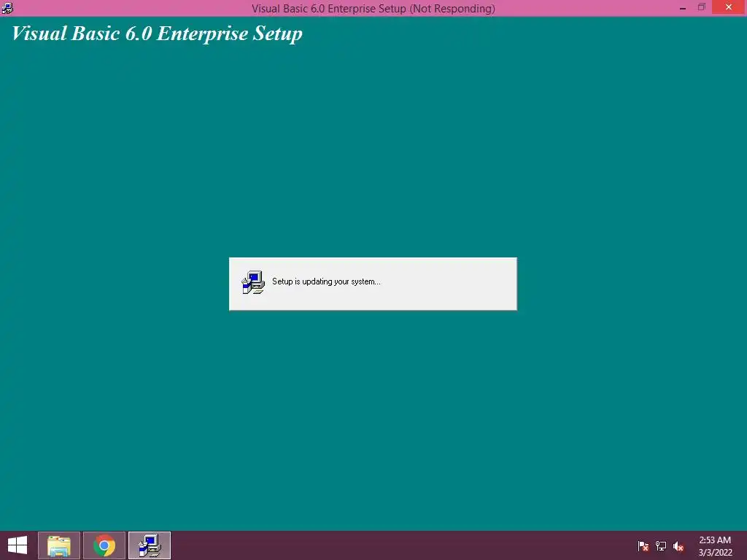Screen dimensions: 747x560
Task: Open the Action Center flag icon
Action: 643,546
